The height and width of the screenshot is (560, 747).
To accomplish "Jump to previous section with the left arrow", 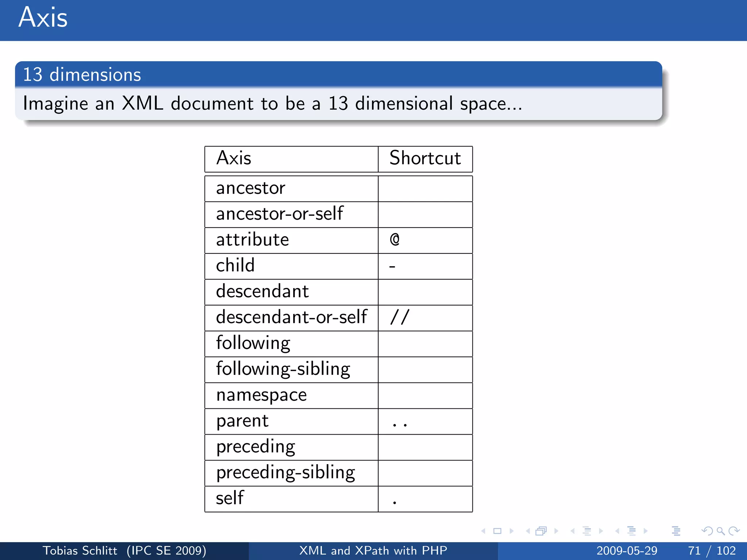I will 617,531.
